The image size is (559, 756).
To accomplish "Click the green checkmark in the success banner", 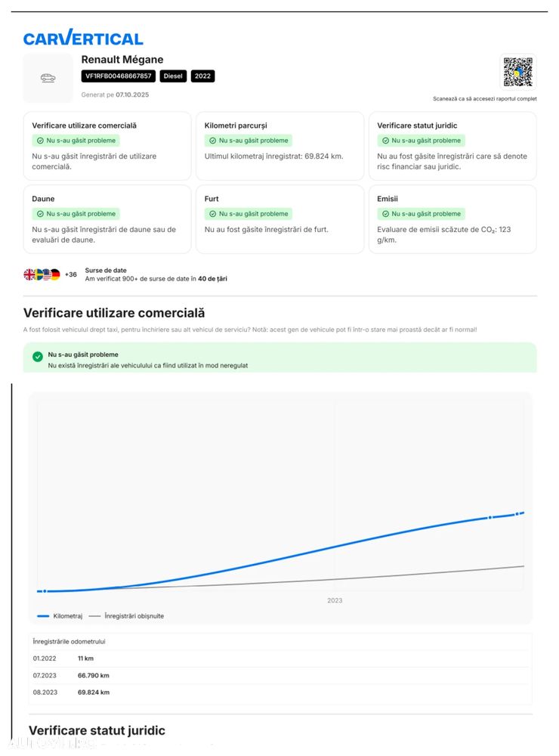I will (x=38, y=357).
